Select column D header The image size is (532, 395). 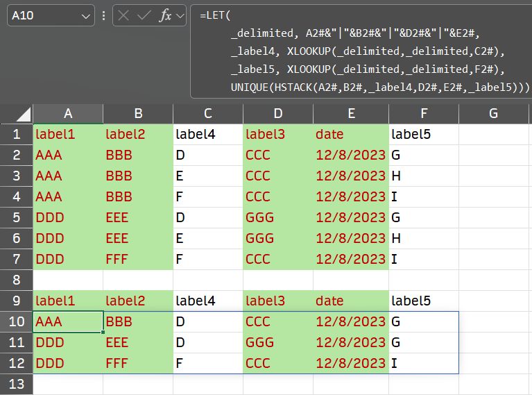tap(278, 113)
